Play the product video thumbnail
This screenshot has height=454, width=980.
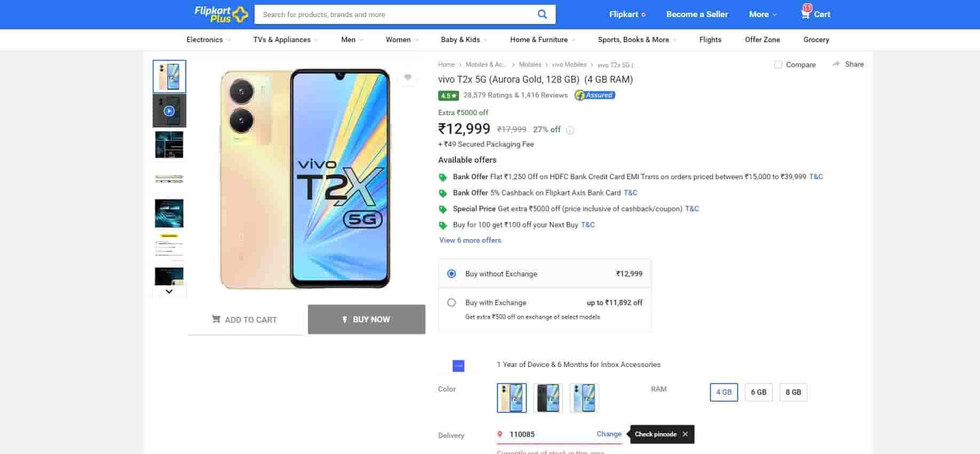[x=169, y=111]
